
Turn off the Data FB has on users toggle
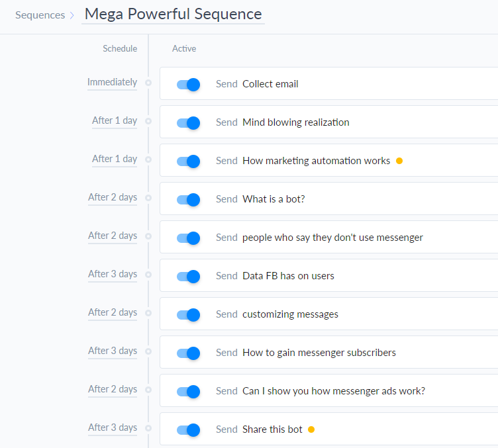coord(188,276)
